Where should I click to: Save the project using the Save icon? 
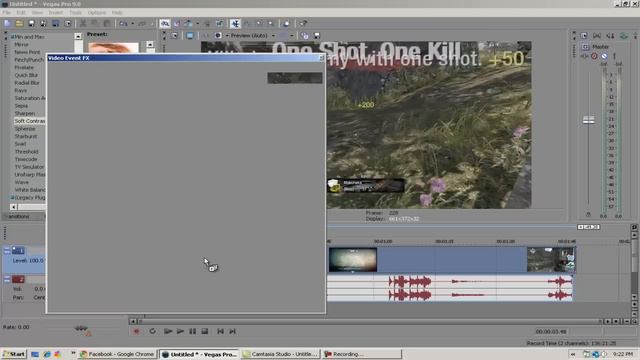[31, 24]
